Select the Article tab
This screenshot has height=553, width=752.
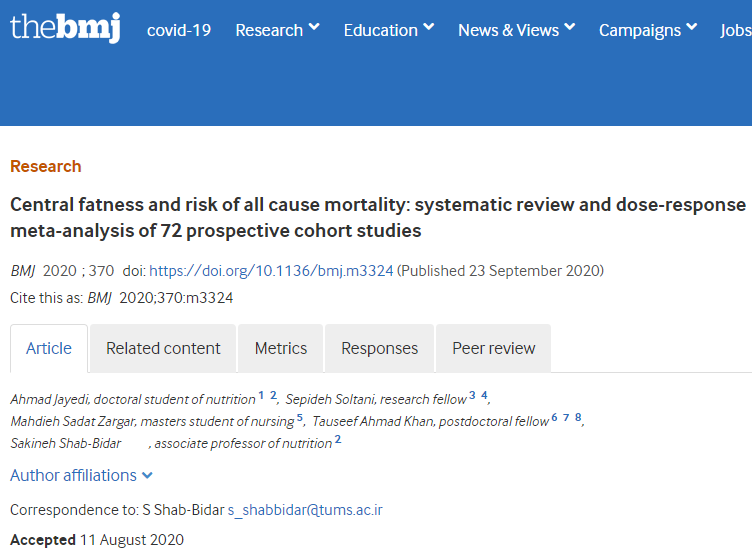49,348
